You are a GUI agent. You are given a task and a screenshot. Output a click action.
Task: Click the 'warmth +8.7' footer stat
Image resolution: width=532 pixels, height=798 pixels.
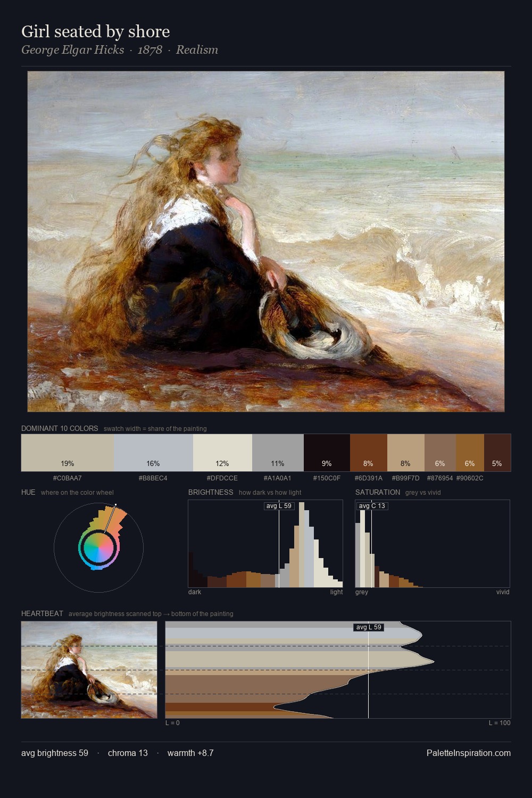(x=190, y=753)
